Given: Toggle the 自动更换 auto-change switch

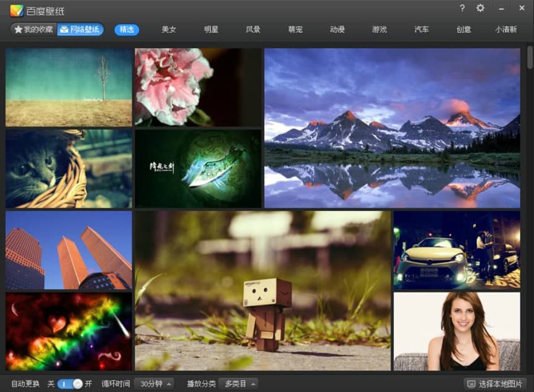Looking at the screenshot, I should point(70,383).
